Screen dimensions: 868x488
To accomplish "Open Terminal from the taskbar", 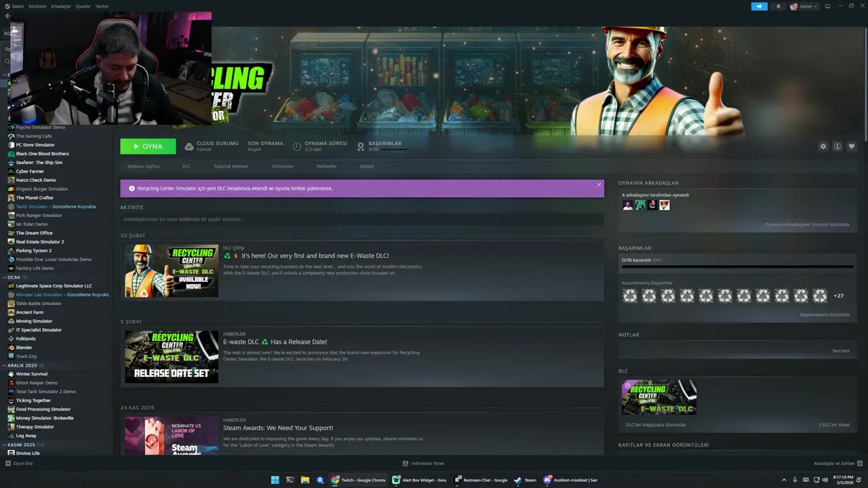I will pos(290,480).
